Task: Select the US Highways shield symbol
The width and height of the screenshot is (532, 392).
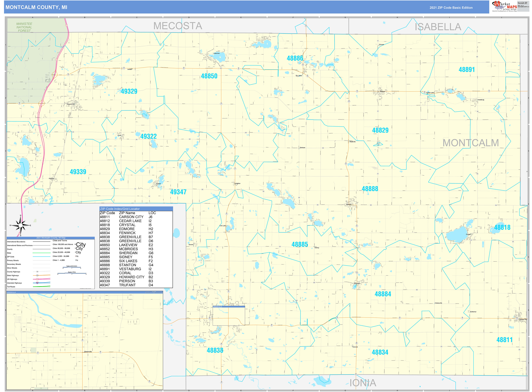Action: point(37,279)
